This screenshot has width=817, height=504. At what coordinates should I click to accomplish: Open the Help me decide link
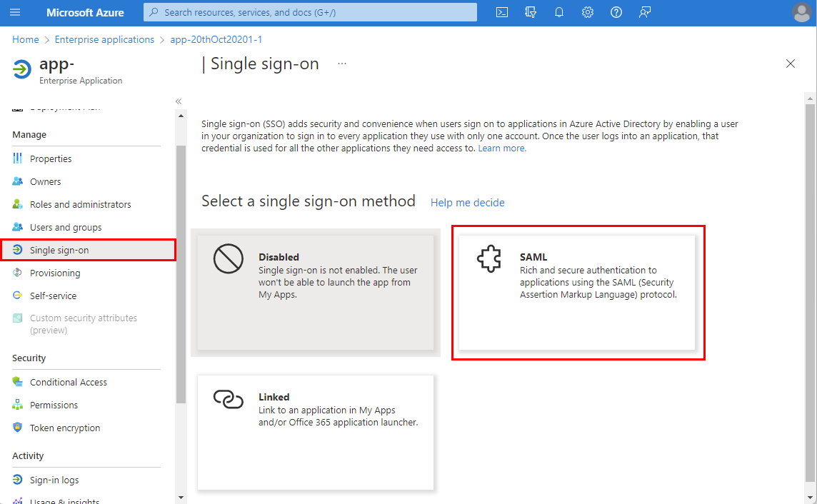467,203
